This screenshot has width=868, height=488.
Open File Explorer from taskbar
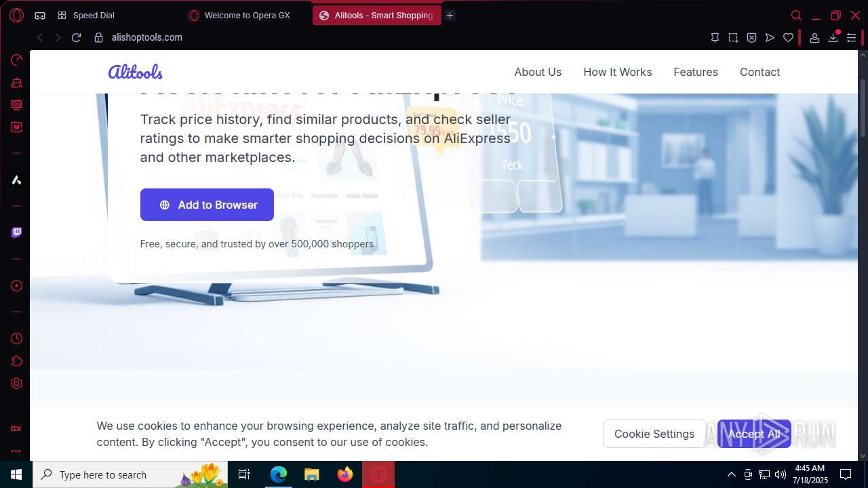pyautogui.click(x=311, y=474)
